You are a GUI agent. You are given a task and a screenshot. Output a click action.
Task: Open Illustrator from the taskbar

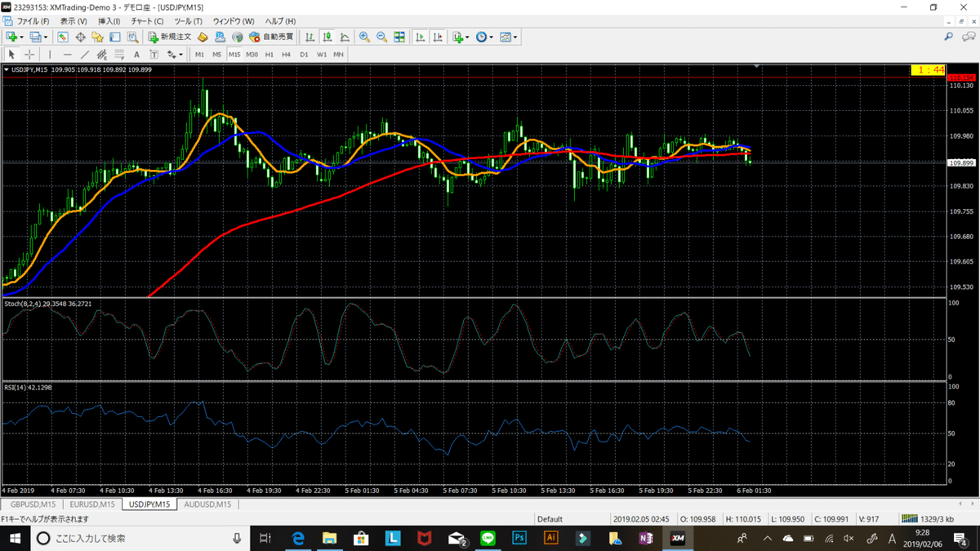tap(550, 538)
